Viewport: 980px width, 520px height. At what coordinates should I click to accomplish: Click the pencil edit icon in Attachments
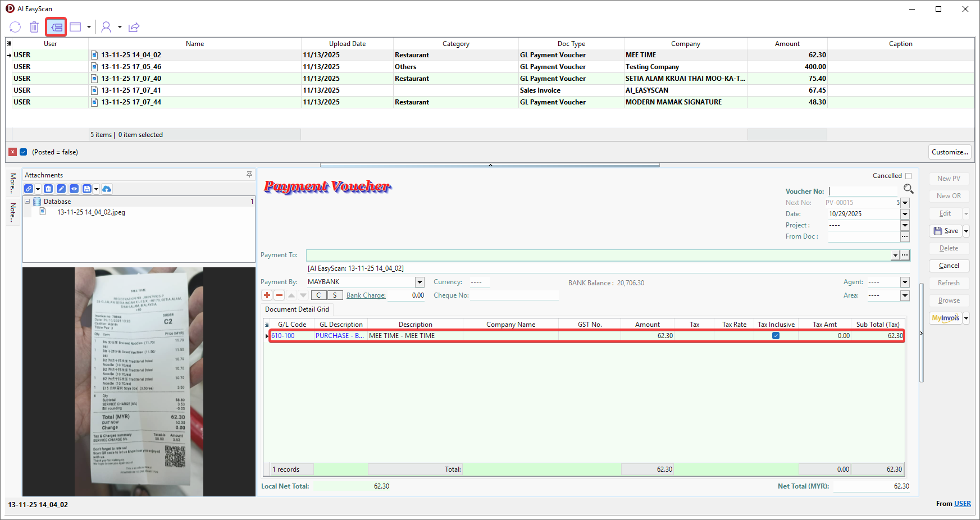pyautogui.click(x=61, y=189)
